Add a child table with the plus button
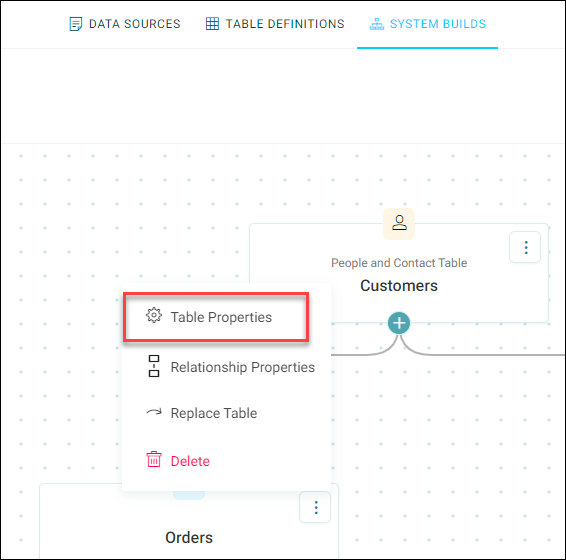 tap(399, 323)
